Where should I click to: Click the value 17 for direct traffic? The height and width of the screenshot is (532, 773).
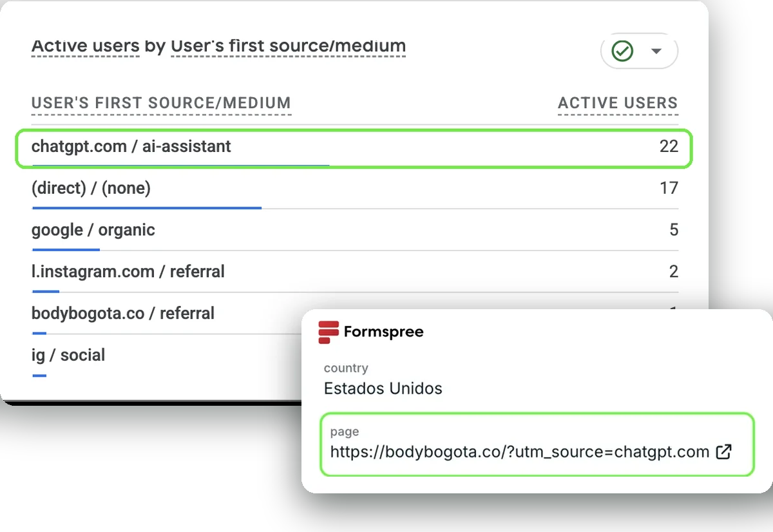(x=669, y=188)
